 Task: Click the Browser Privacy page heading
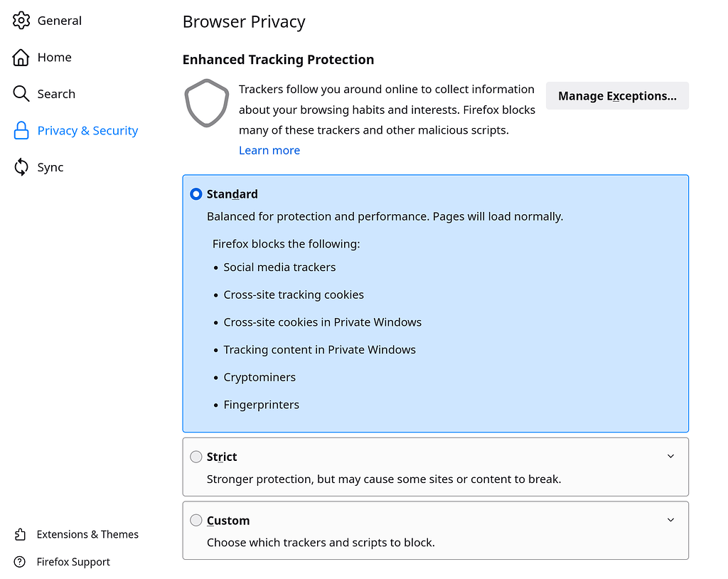pyautogui.click(x=244, y=22)
